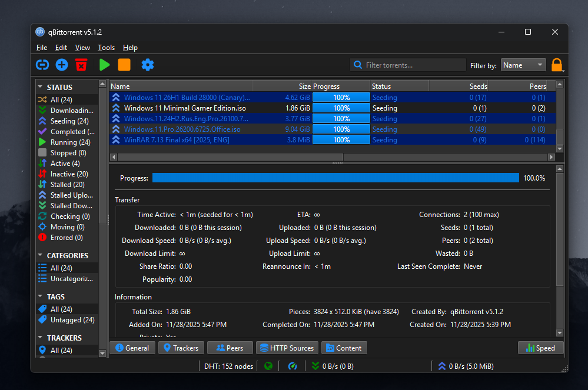The width and height of the screenshot is (588, 390).
Task: Click the download speed indicator in status bar
Action: pyautogui.click(x=333, y=366)
